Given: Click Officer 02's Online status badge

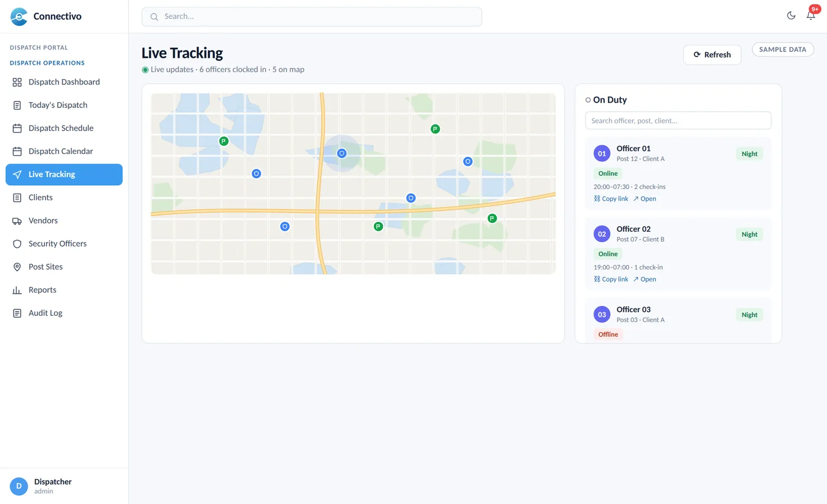Looking at the screenshot, I should click(608, 254).
